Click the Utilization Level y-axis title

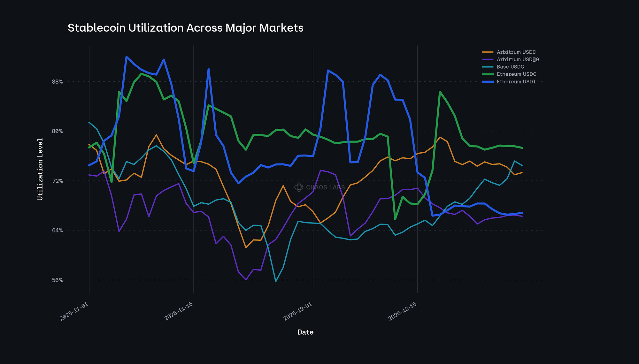40,169
